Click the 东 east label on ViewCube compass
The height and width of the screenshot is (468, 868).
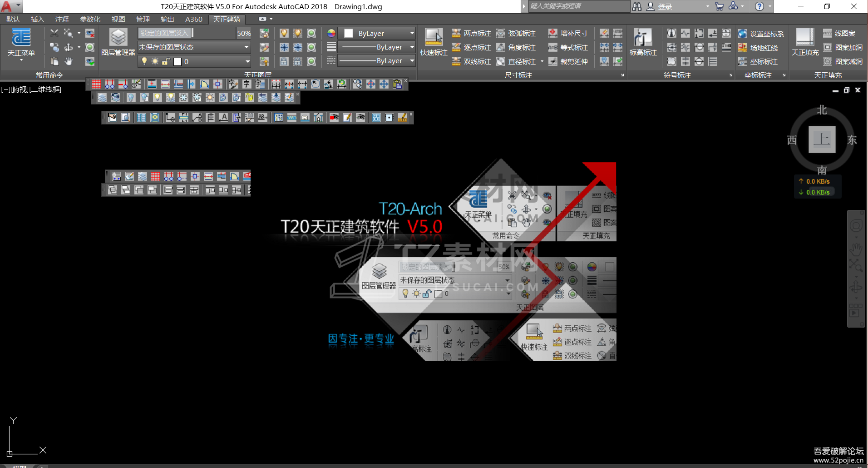(x=852, y=140)
